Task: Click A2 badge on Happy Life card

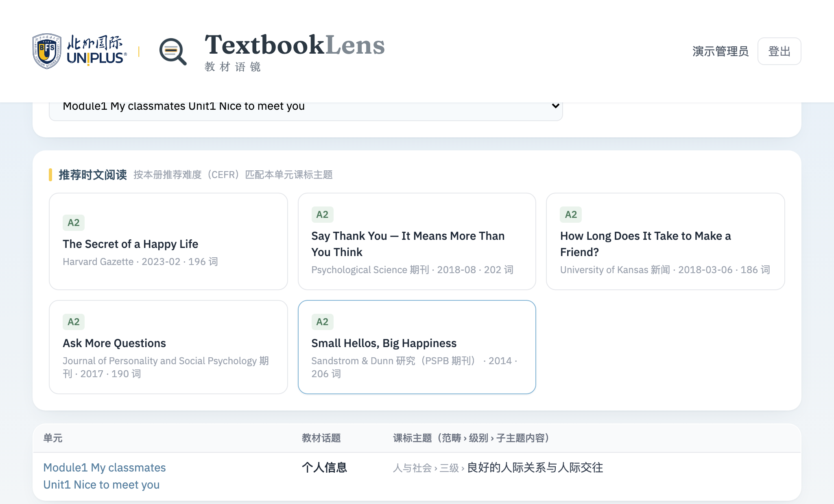Action: click(74, 223)
